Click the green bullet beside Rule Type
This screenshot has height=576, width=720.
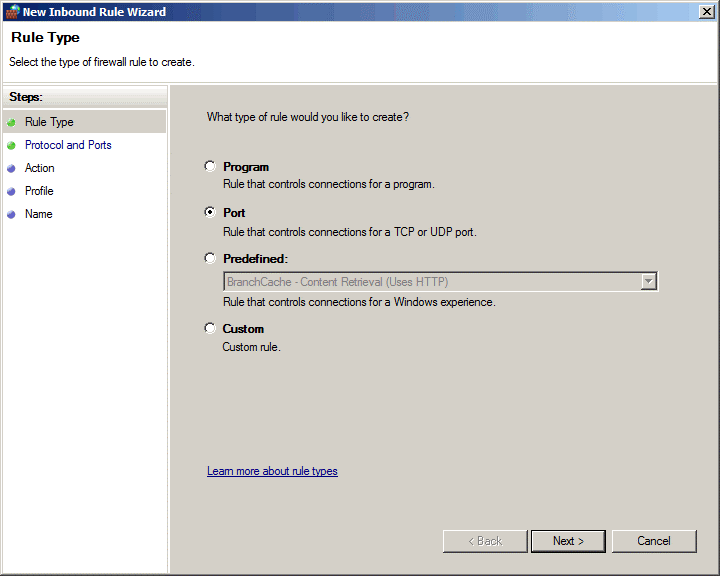click(11, 123)
